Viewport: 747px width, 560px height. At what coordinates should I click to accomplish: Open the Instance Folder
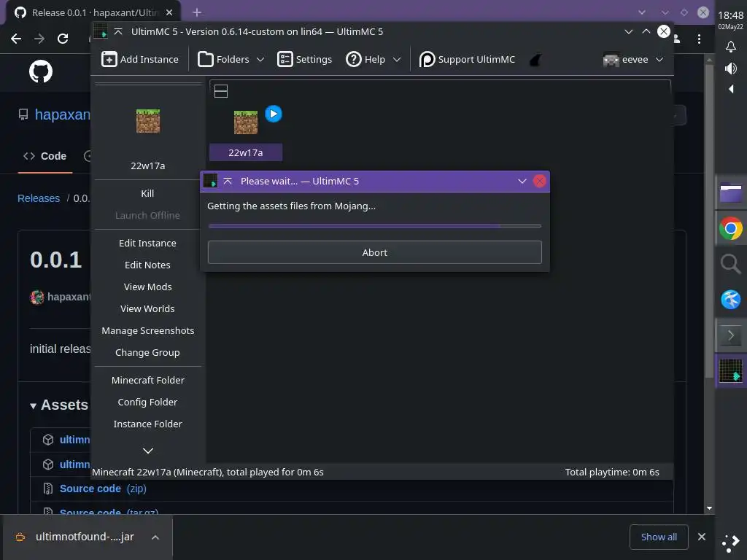[147, 424]
